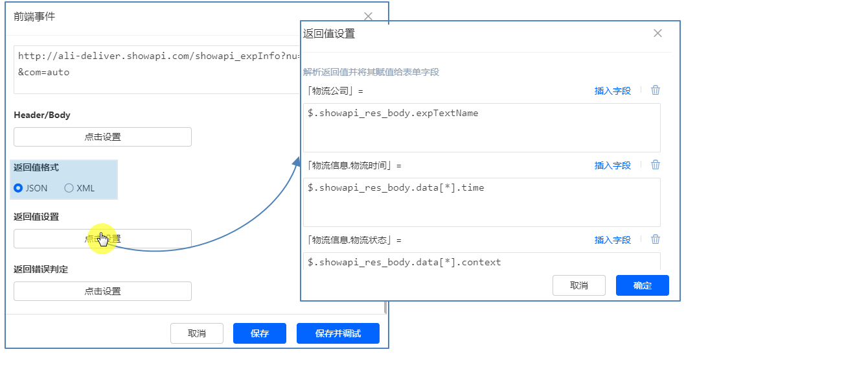This screenshot has height=382, width=868.
Task: Close the 前端事件 dialog
Action: [368, 17]
